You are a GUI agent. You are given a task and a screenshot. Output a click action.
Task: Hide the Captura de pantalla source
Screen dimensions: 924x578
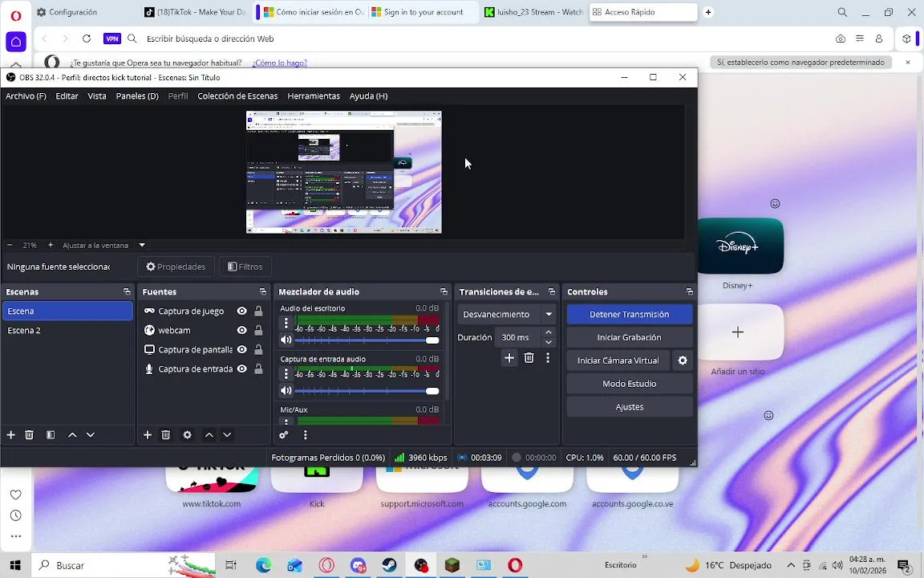point(241,350)
